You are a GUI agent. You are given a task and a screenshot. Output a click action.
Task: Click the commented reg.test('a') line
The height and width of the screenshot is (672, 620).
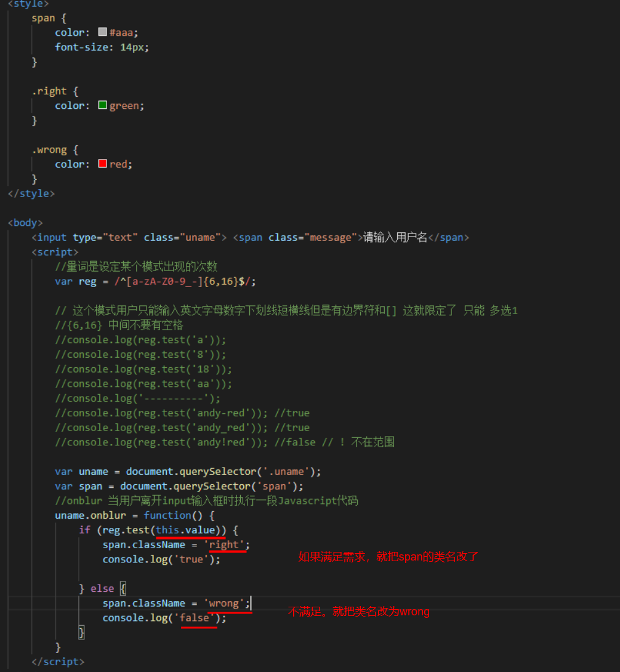[x=140, y=340]
